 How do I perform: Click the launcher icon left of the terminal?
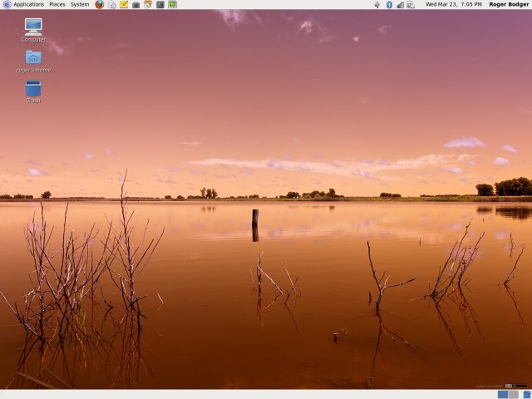pyautogui.click(x=148, y=4)
